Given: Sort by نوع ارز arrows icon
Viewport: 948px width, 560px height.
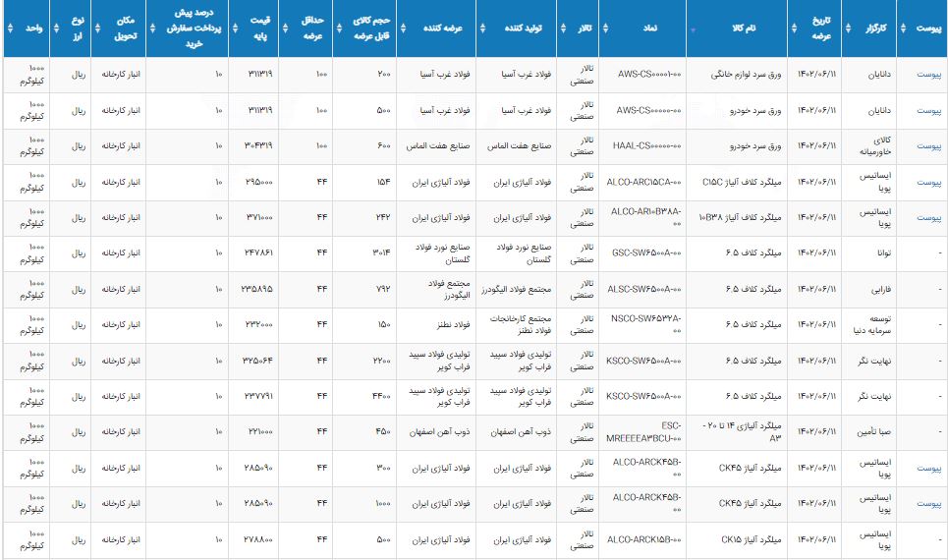Looking at the screenshot, I should tap(56, 28).
